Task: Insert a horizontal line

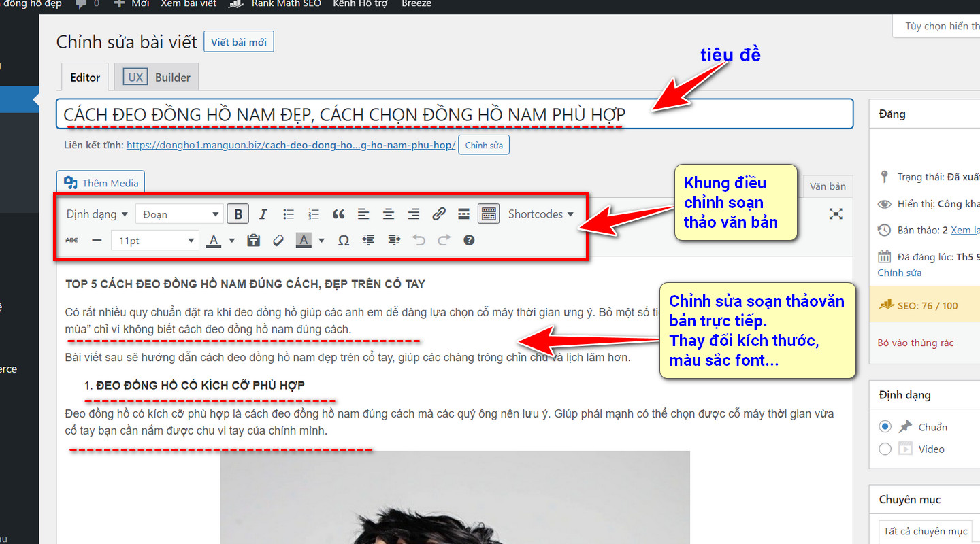Action: click(x=97, y=240)
